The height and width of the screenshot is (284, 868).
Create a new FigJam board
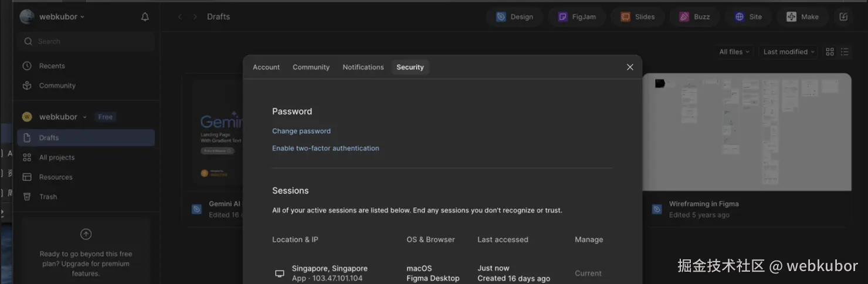coord(577,17)
